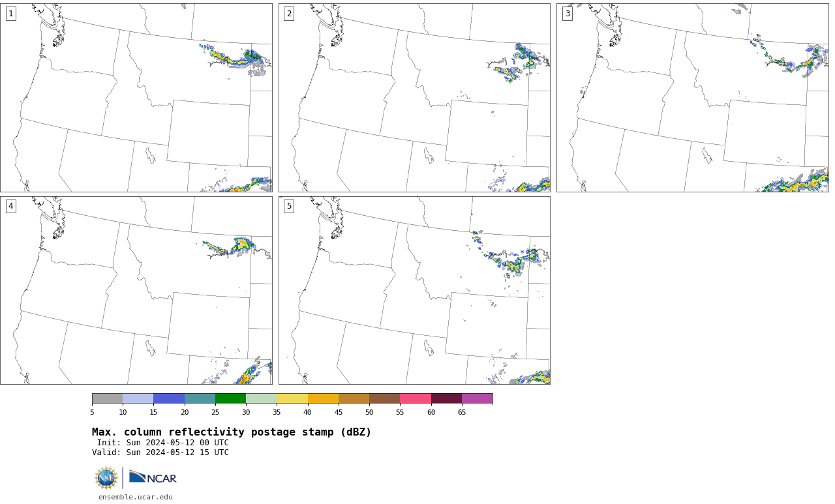Screen dimensions: 835x504
Task: Click the teal 20-25 dBZ swatch
Action: click(x=200, y=398)
